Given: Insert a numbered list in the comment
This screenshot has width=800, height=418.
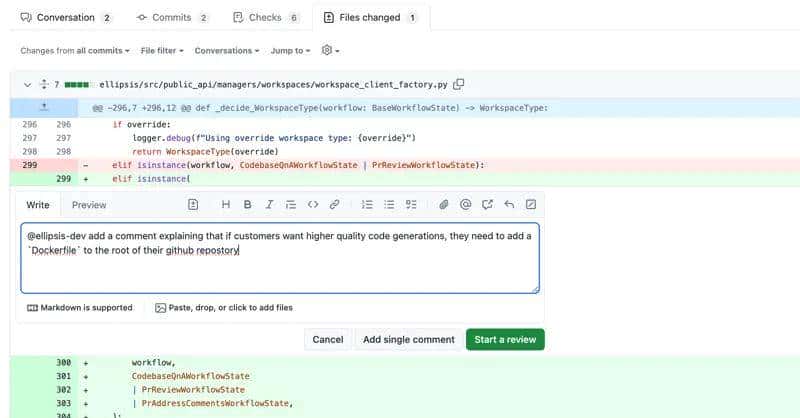Looking at the screenshot, I should (x=367, y=205).
